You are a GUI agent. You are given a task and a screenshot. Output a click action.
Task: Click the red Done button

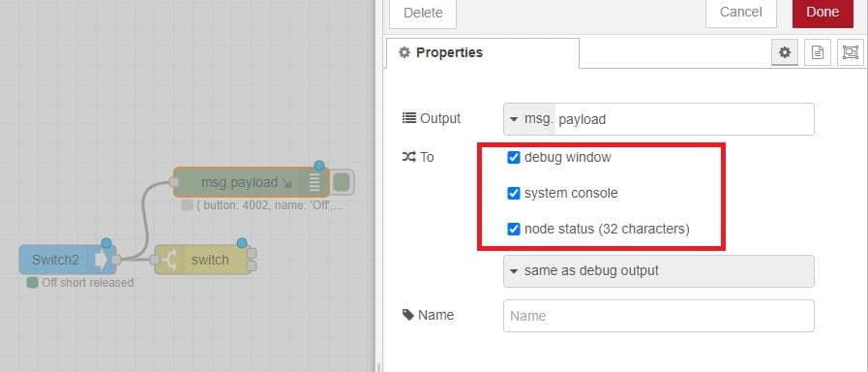point(823,13)
